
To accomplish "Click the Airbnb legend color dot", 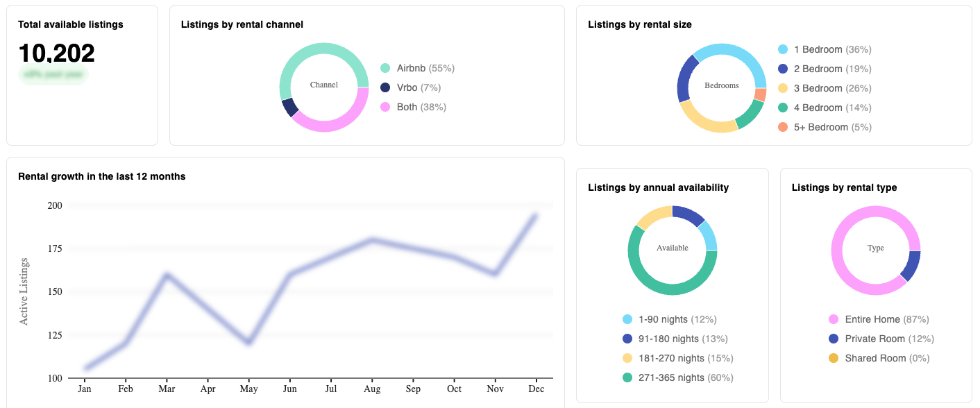I will point(385,68).
